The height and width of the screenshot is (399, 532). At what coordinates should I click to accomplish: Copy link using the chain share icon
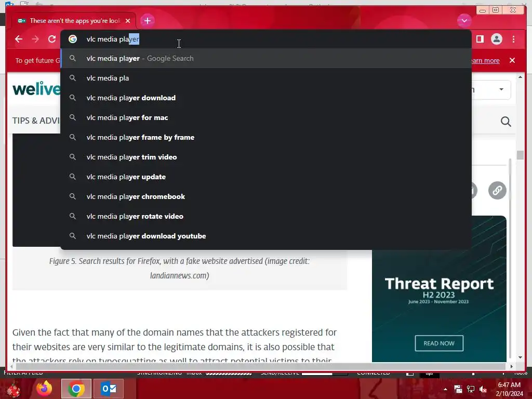pos(497,190)
